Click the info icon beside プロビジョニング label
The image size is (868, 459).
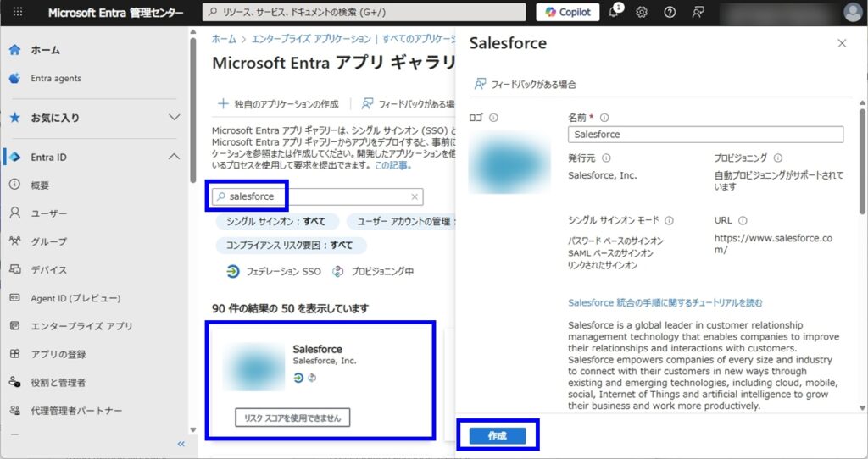click(778, 158)
